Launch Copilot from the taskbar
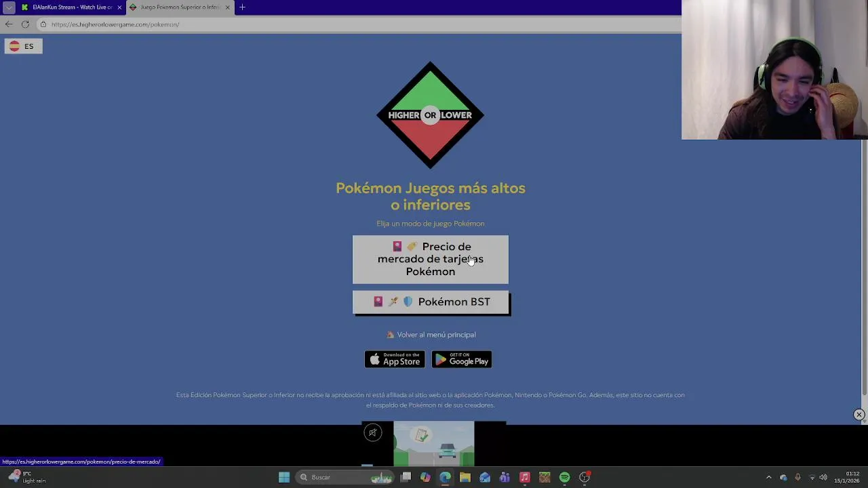868x488 pixels. [425, 477]
